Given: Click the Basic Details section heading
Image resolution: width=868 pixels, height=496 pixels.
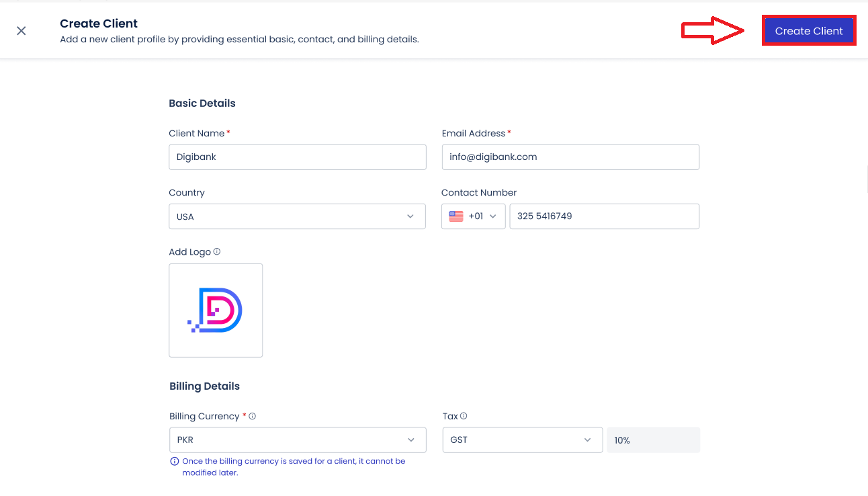Looking at the screenshot, I should (x=202, y=103).
